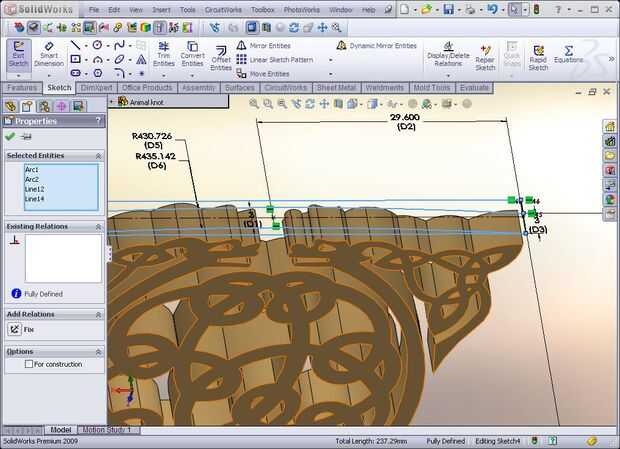Collapse the Selected Entities section

point(98,156)
